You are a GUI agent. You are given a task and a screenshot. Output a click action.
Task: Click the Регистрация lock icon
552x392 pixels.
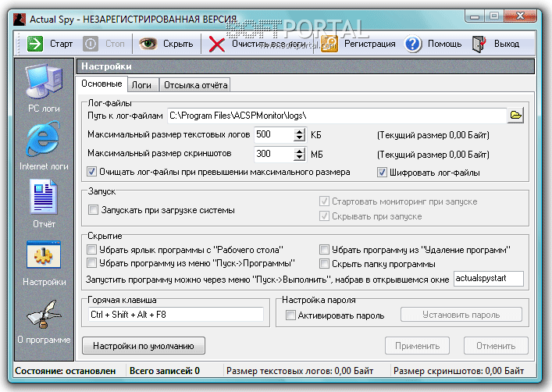coord(329,44)
